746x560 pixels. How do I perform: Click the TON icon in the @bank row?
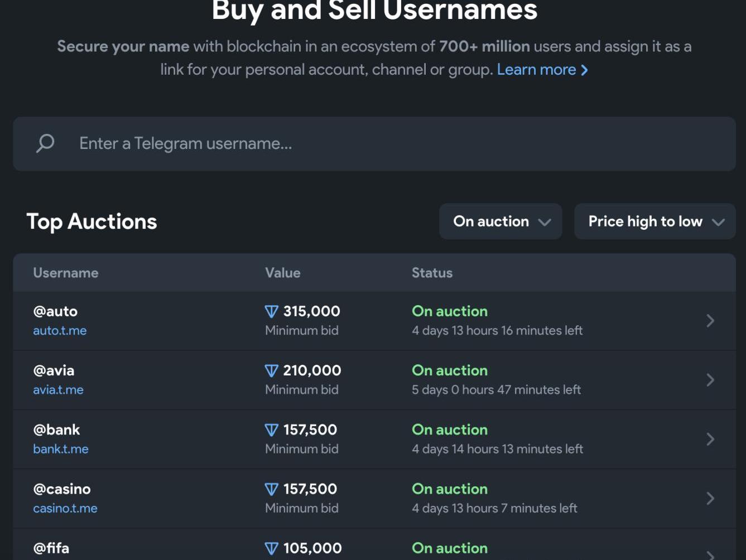[272, 429]
